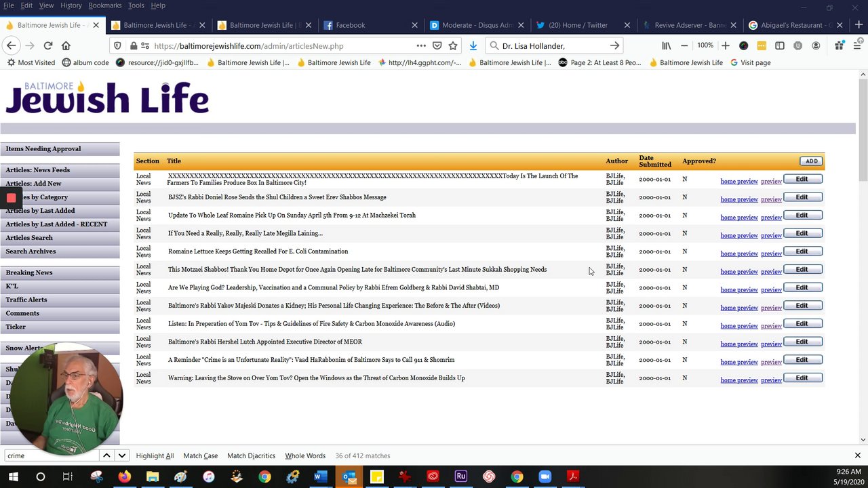Click the Baltimore Jewish Life logo

coord(107,98)
